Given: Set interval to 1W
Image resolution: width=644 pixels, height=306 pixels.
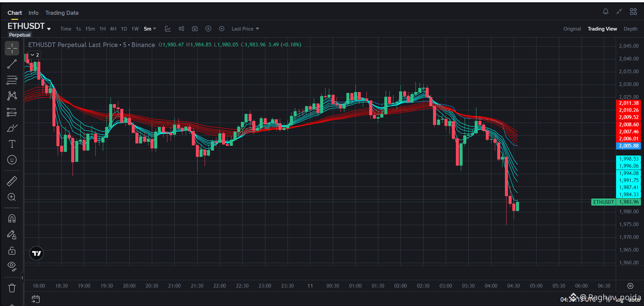Looking at the screenshot, I should coord(135,29).
